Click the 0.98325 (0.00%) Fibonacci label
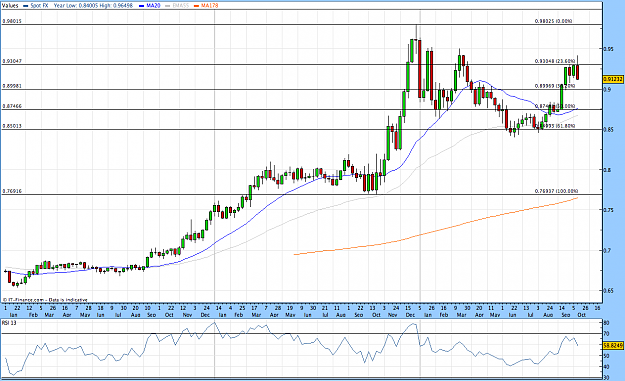 (x=553, y=21)
